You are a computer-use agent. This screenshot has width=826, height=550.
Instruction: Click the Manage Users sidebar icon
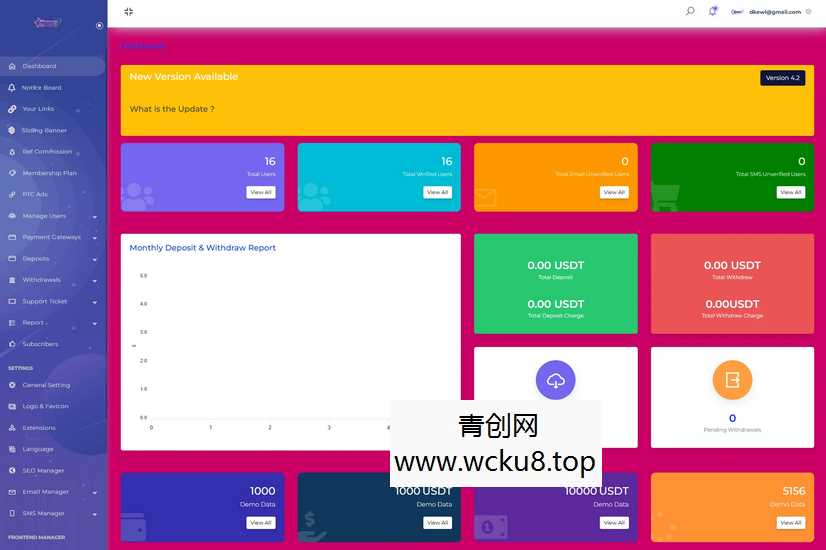pyautogui.click(x=12, y=216)
